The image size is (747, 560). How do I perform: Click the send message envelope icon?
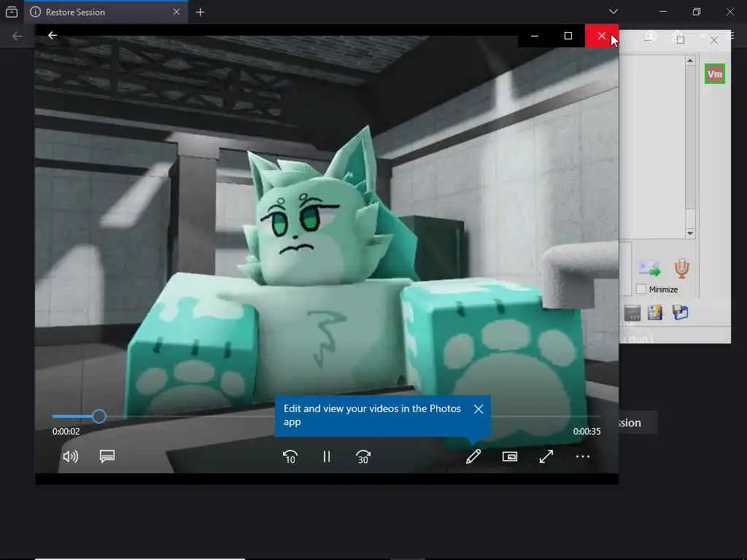click(x=649, y=268)
